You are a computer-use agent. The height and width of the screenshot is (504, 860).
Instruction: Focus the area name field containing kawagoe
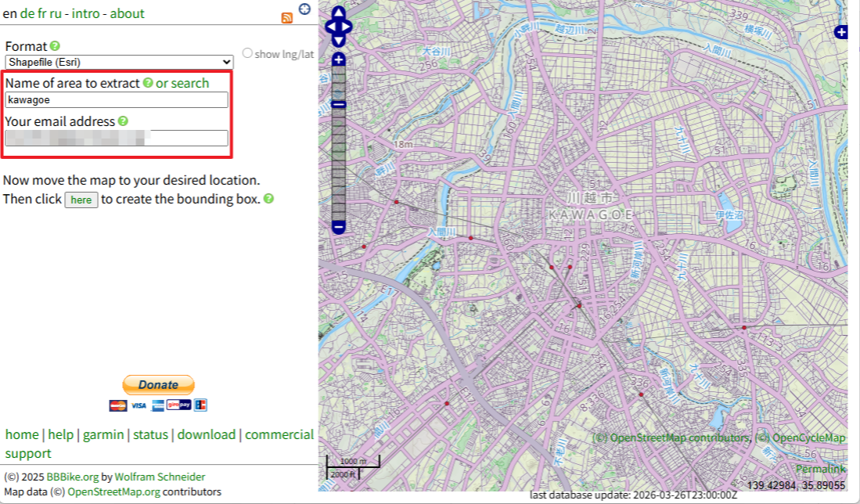[x=117, y=99]
